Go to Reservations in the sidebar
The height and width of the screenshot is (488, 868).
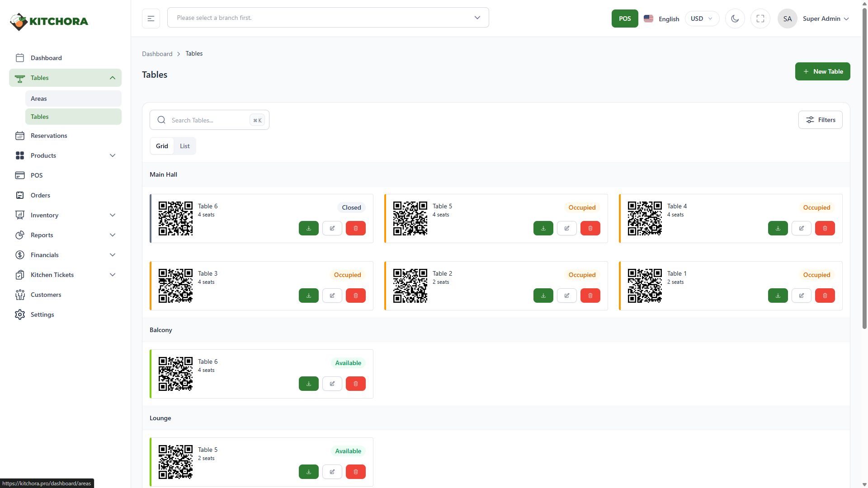point(49,136)
